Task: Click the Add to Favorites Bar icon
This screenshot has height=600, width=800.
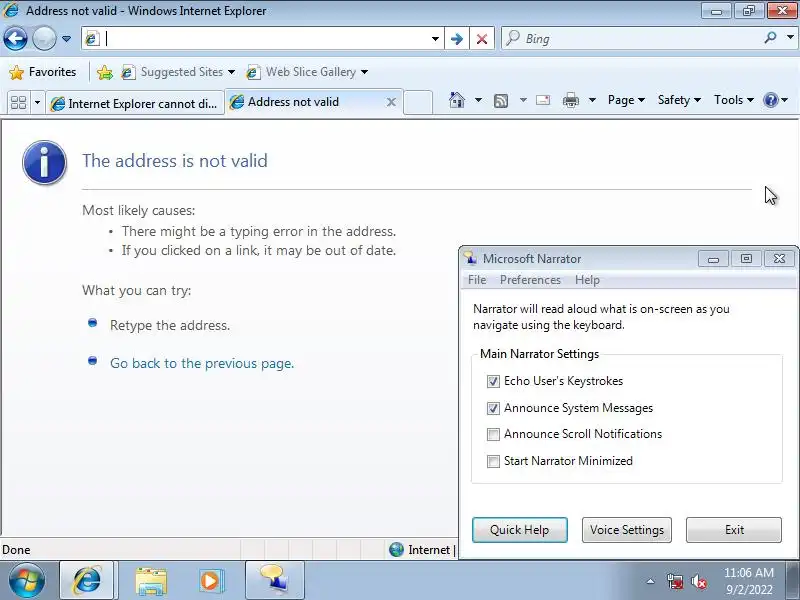Action: [105, 72]
